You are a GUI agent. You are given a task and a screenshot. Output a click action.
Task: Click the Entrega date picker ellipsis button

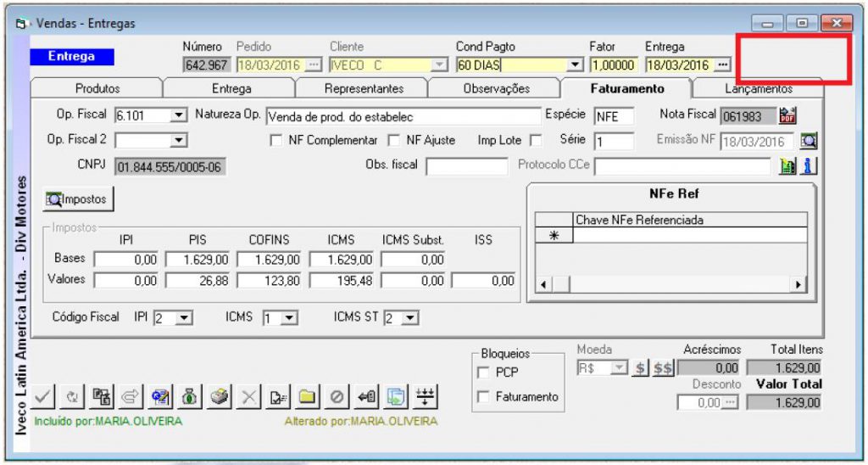[x=722, y=64]
